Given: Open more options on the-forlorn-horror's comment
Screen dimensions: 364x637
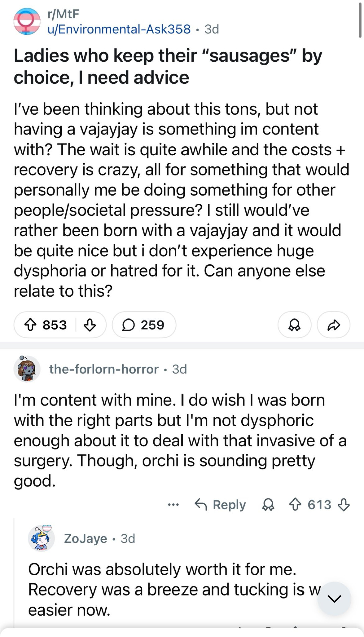Looking at the screenshot, I should coord(173,505).
